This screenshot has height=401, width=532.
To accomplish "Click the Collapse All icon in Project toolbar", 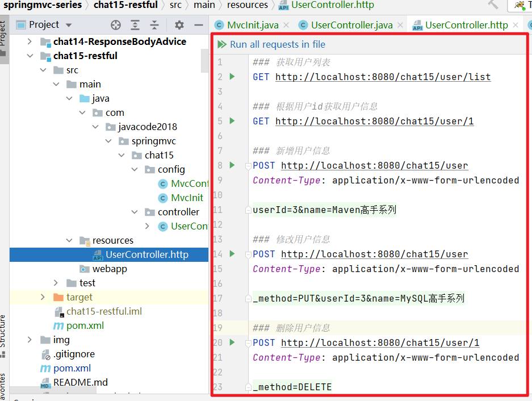I will pyautogui.click(x=154, y=25).
